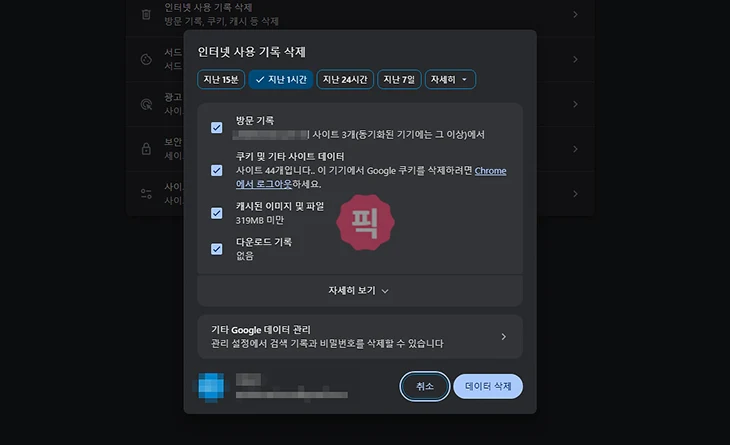Screen dimensions: 730x445
Task: Click the 319MB 미만 cache size text
Action: 260,220
